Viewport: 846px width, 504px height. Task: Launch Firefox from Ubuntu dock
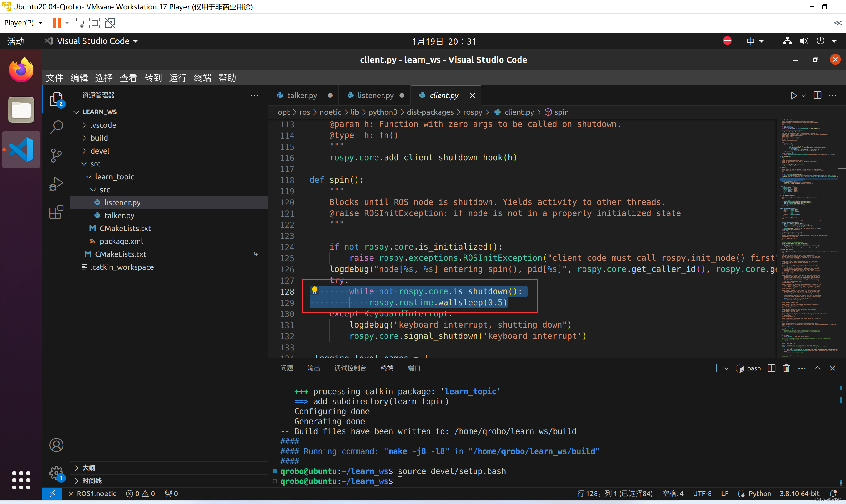[x=21, y=70]
